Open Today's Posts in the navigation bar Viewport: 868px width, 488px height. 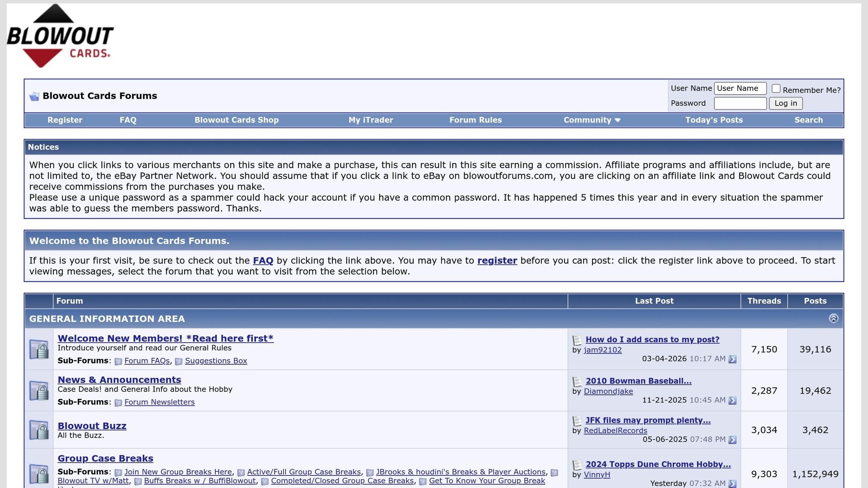tap(714, 120)
